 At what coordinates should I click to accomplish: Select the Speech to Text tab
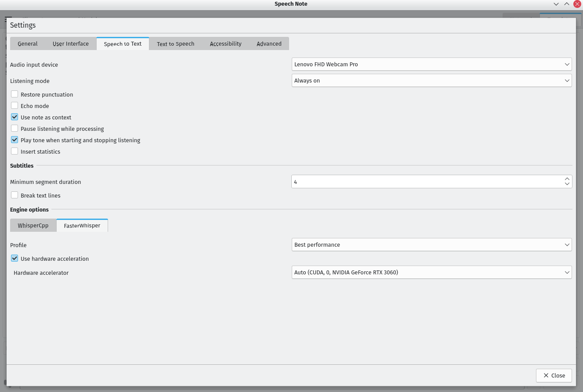pos(123,43)
